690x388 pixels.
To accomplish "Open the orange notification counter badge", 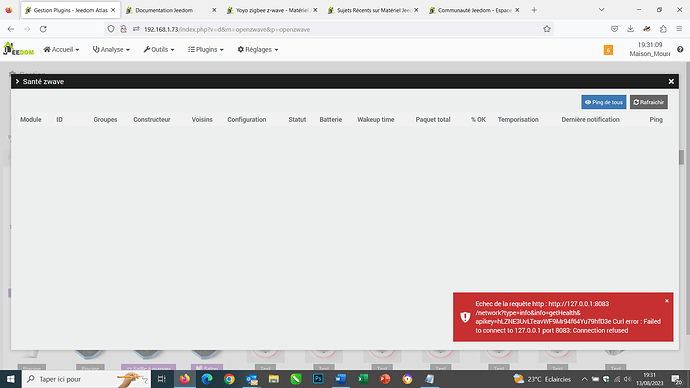I will (x=608, y=50).
